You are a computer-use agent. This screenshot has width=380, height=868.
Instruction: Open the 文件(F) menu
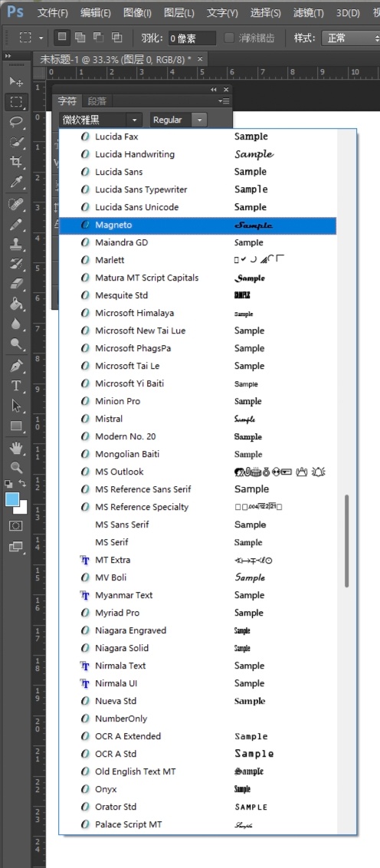click(x=53, y=13)
